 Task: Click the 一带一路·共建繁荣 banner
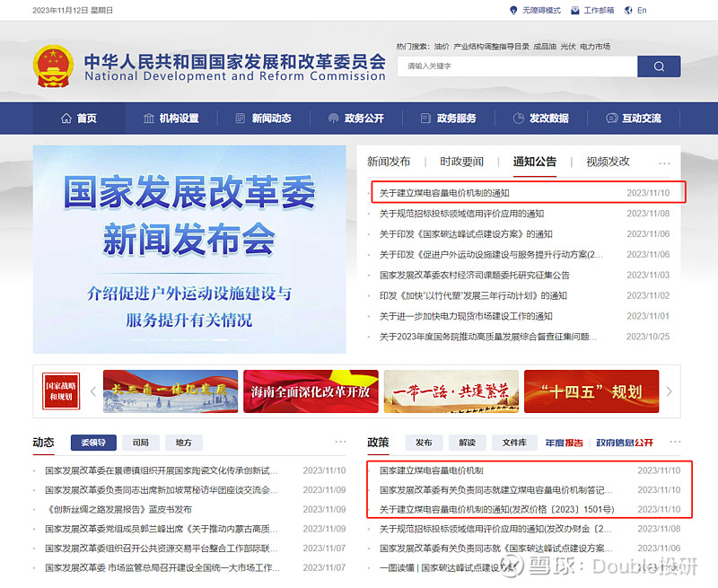(451, 391)
